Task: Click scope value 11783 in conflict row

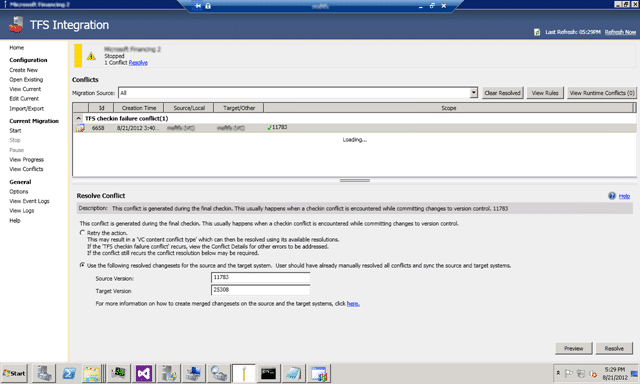Action: pos(280,128)
